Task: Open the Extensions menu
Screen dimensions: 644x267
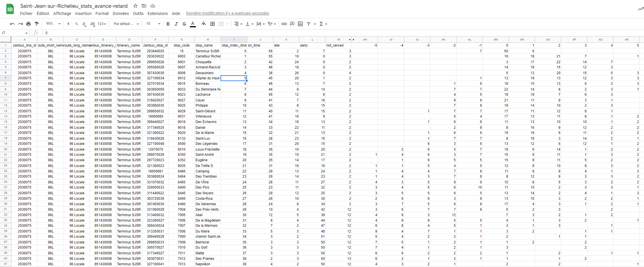Action: click(x=158, y=14)
